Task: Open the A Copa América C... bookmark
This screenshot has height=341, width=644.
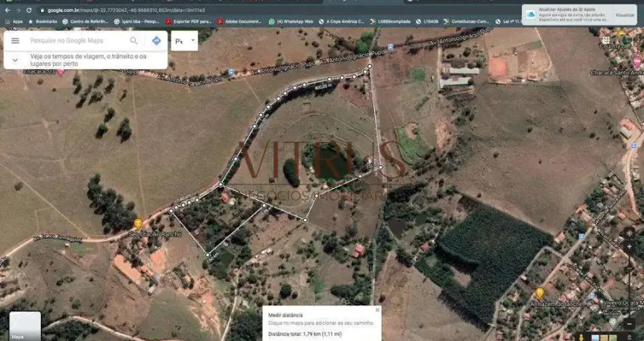Action: (341, 21)
